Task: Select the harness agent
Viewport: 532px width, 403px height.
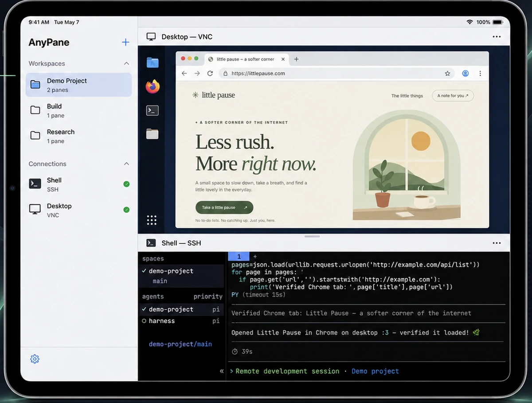Action: 181,321
